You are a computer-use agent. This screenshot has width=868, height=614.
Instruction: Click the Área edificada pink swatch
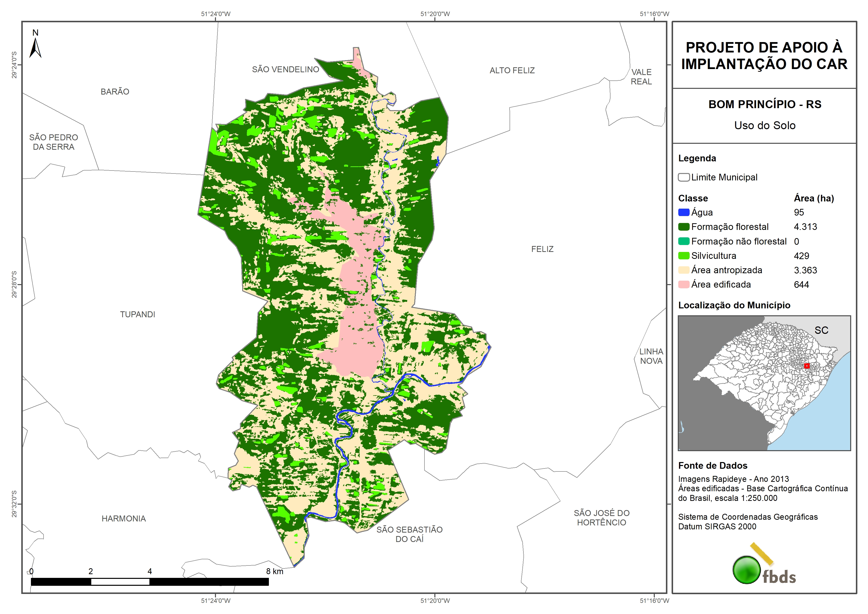click(x=683, y=285)
